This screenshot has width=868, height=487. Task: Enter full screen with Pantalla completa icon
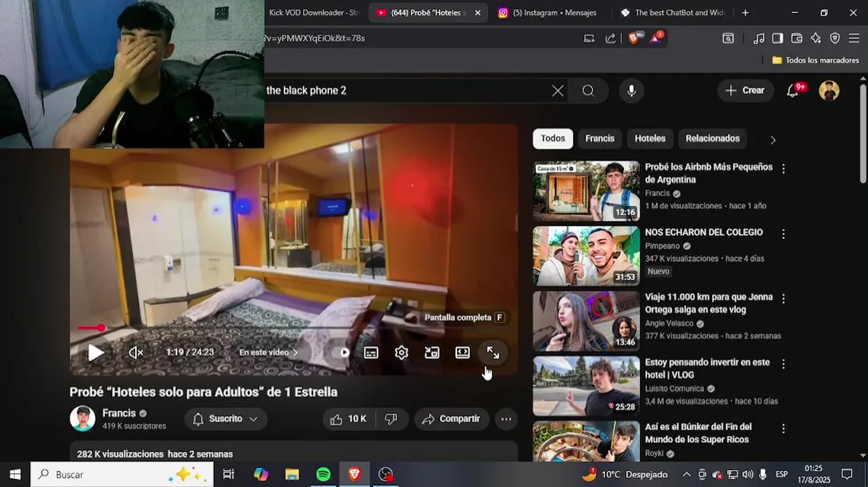pos(493,352)
